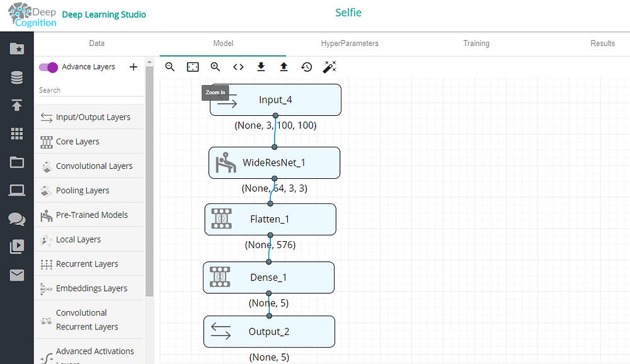Open the file browser folder sidebar icon
Image resolution: width=630 pixels, height=364 pixels.
point(17,162)
